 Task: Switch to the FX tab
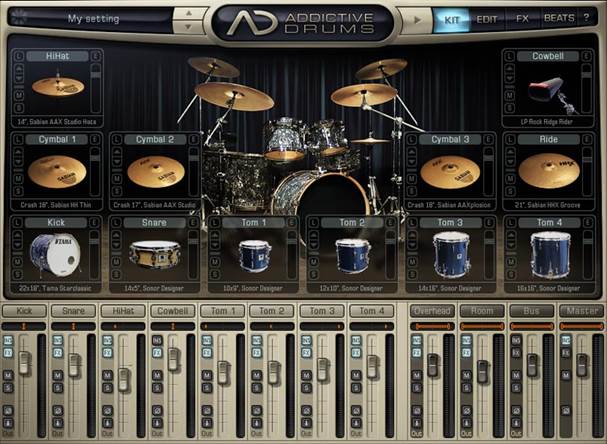click(x=522, y=19)
